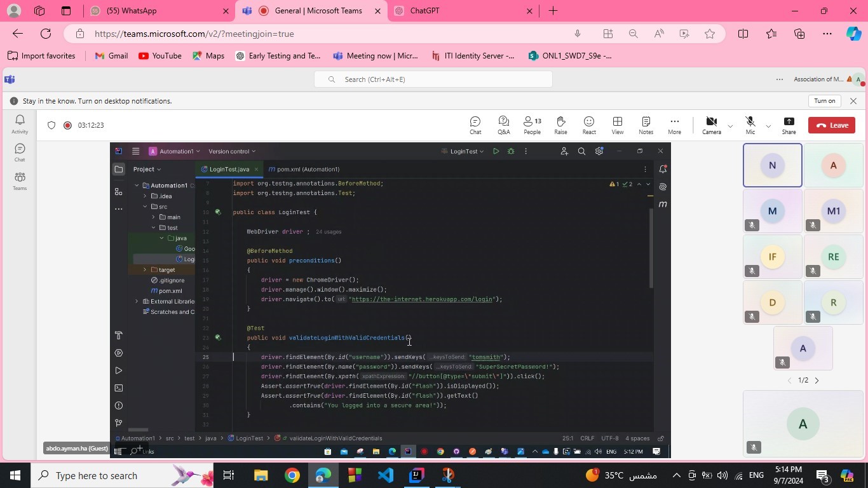This screenshot has width=868, height=488.
Task: Turn on desktop notifications
Action: [824, 101]
